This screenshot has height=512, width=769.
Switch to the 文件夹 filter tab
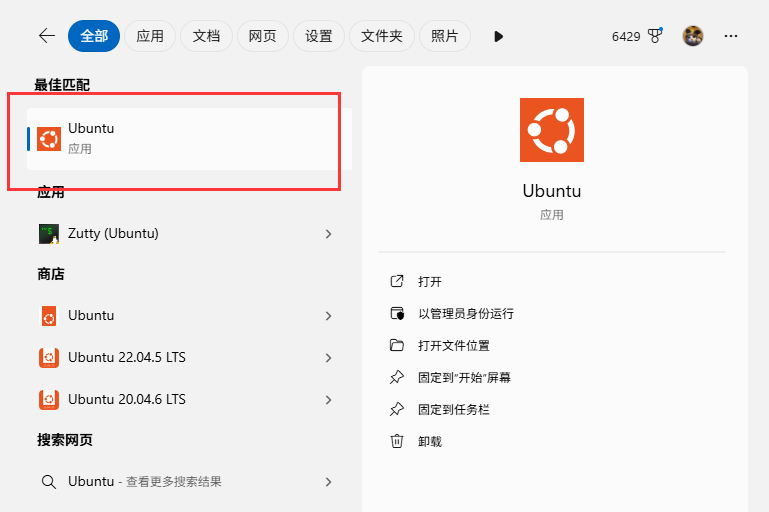coord(382,36)
